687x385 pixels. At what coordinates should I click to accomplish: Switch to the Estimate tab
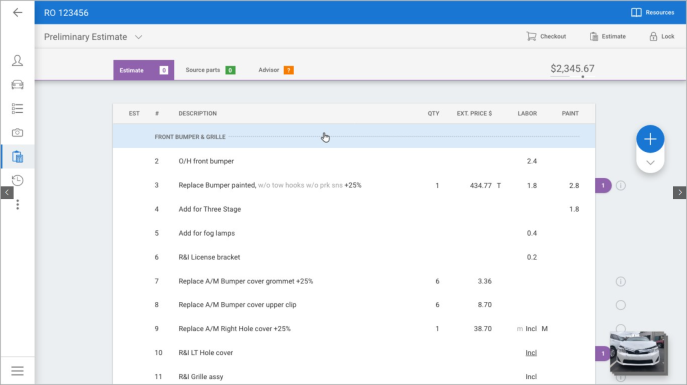[144, 70]
